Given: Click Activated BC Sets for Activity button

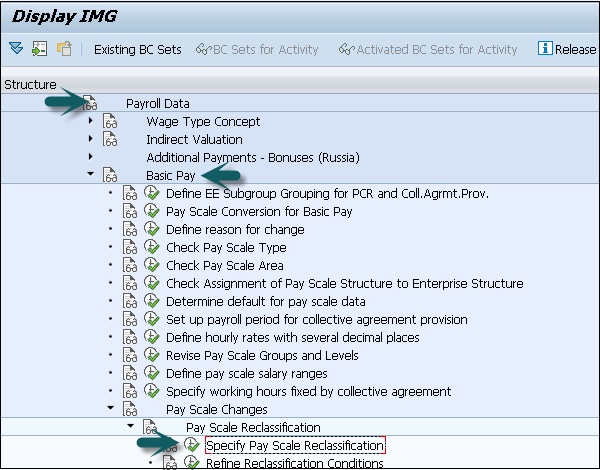Looking at the screenshot, I should tap(429, 49).
